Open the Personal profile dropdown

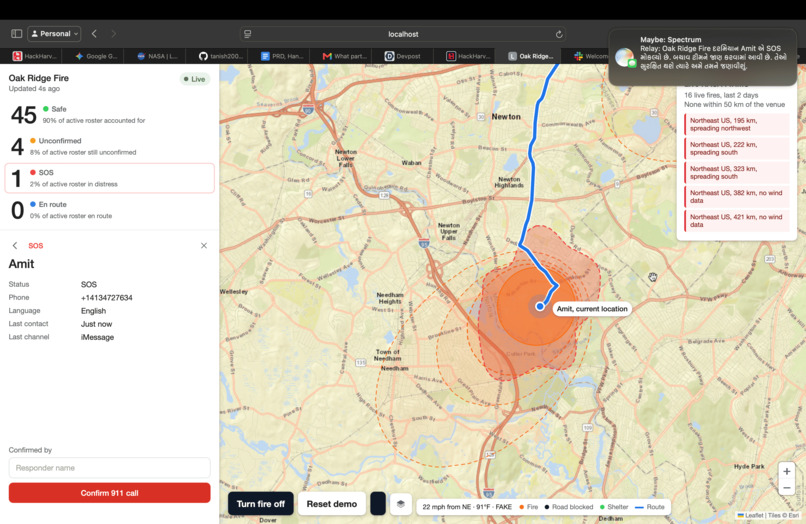coord(54,33)
